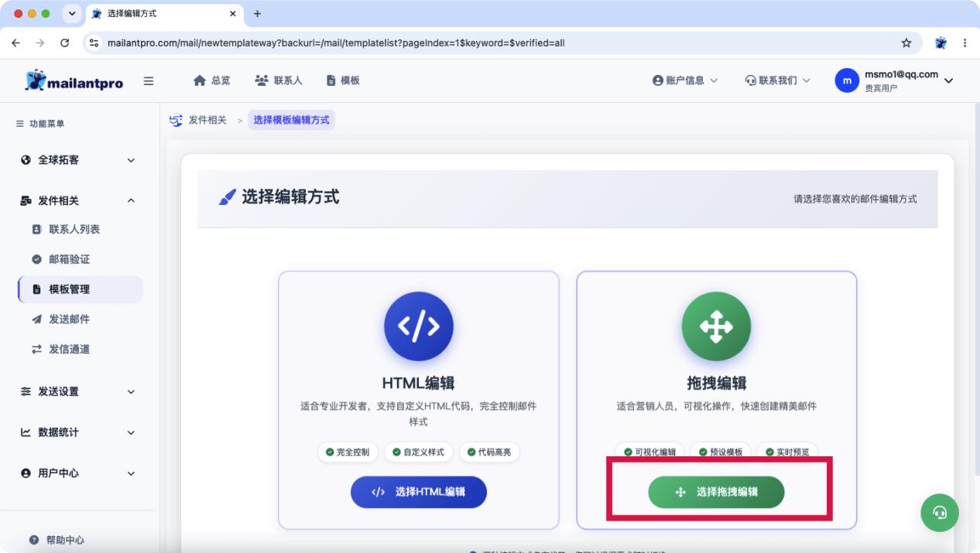Open 发信通道 in the sidebar
Image resolution: width=980 pixels, height=553 pixels.
click(x=69, y=349)
